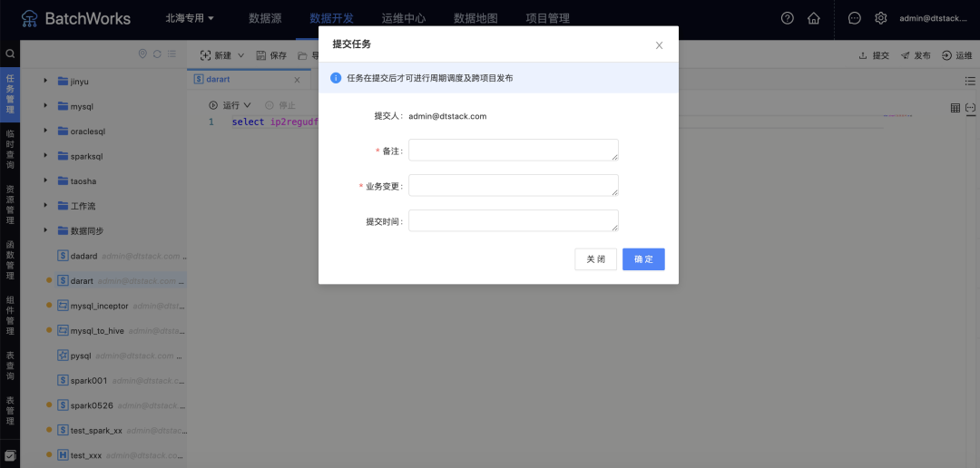Go to home via house icon

pyautogui.click(x=813, y=18)
